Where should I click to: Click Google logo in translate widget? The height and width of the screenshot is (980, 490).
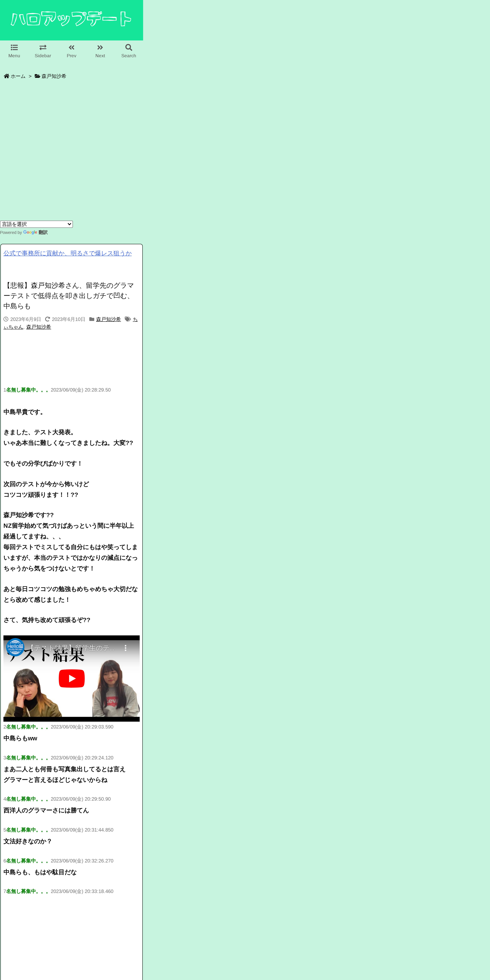coord(30,232)
